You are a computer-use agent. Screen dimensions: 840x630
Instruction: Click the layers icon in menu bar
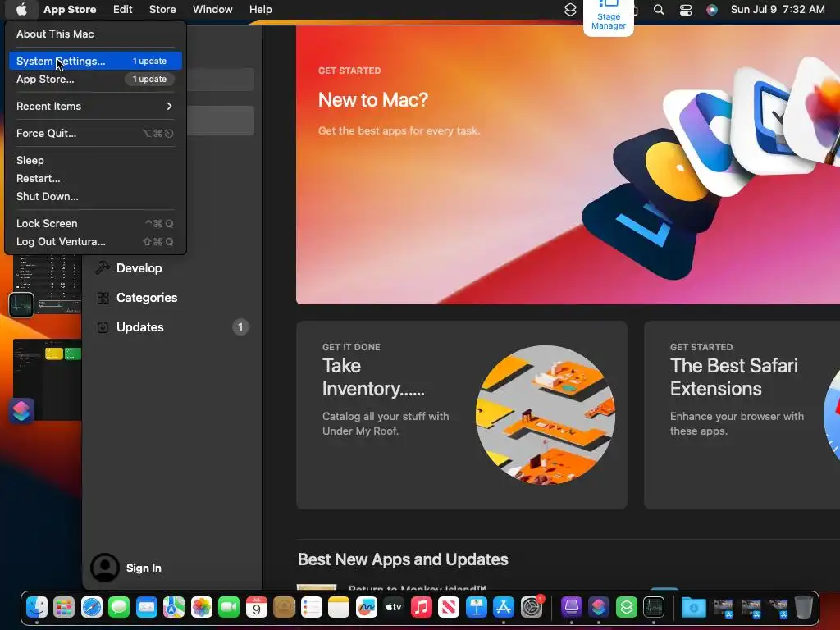pyautogui.click(x=571, y=10)
